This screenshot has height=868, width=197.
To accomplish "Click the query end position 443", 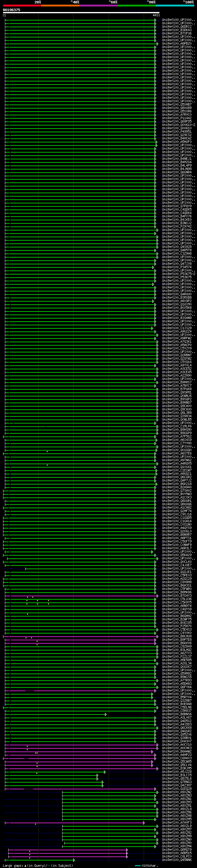I will pos(155,15).
